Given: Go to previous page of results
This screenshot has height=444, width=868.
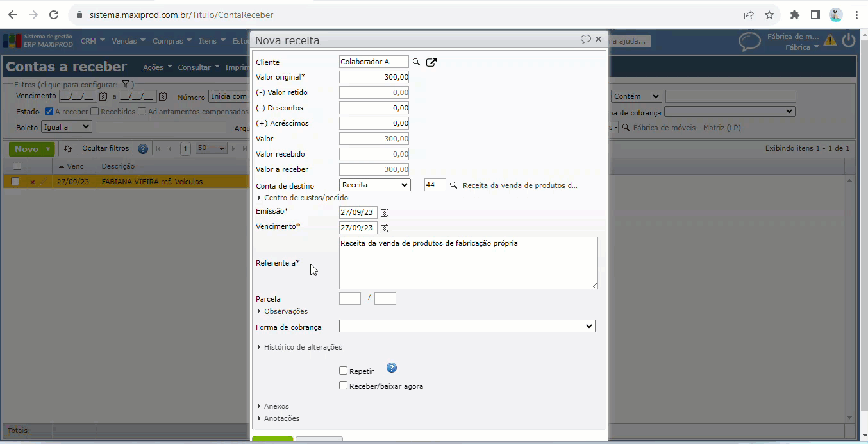Looking at the screenshot, I should click(171, 149).
